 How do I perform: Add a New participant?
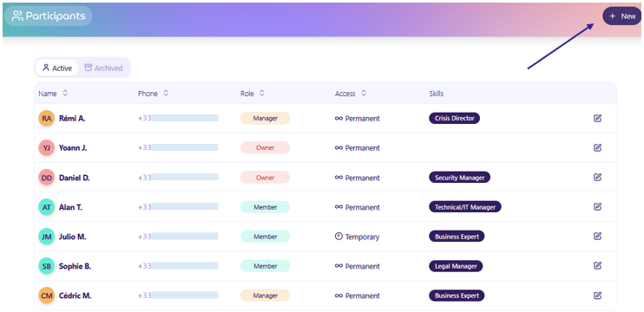coord(621,16)
